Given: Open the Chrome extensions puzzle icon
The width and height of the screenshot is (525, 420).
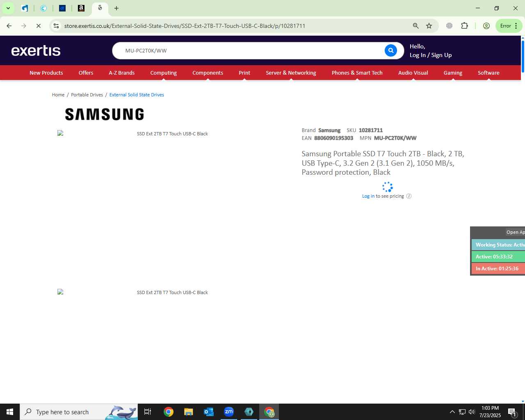Looking at the screenshot, I should coord(464,26).
